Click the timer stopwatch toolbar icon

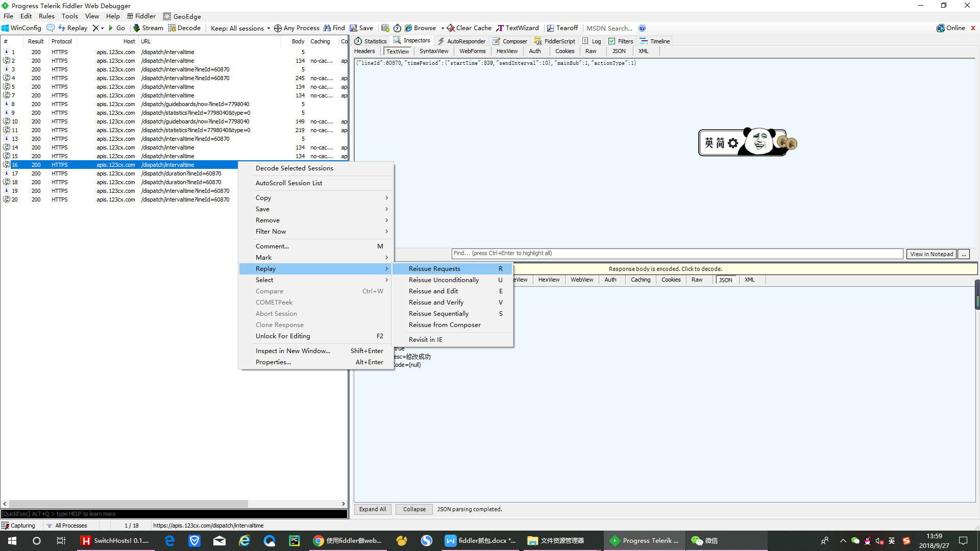[397, 28]
